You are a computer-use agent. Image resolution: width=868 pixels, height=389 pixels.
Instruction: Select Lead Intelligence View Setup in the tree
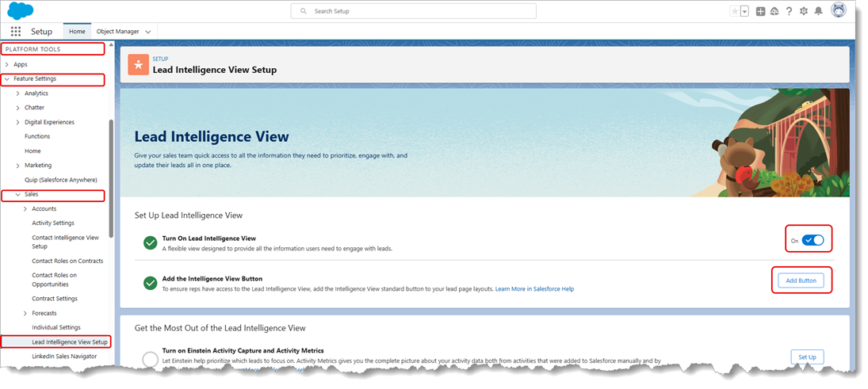tap(70, 342)
